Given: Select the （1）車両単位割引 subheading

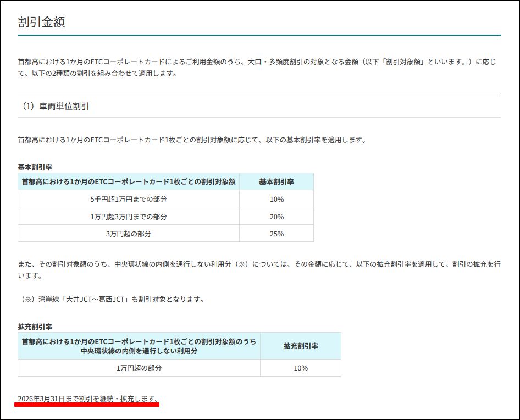Looking at the screenshot, I should [x=55, y=106].
